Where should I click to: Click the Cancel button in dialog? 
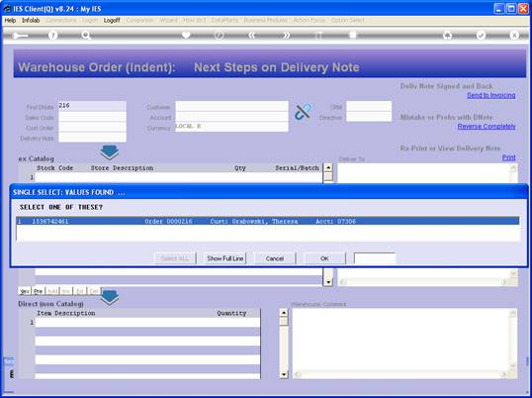pos(275,258)
